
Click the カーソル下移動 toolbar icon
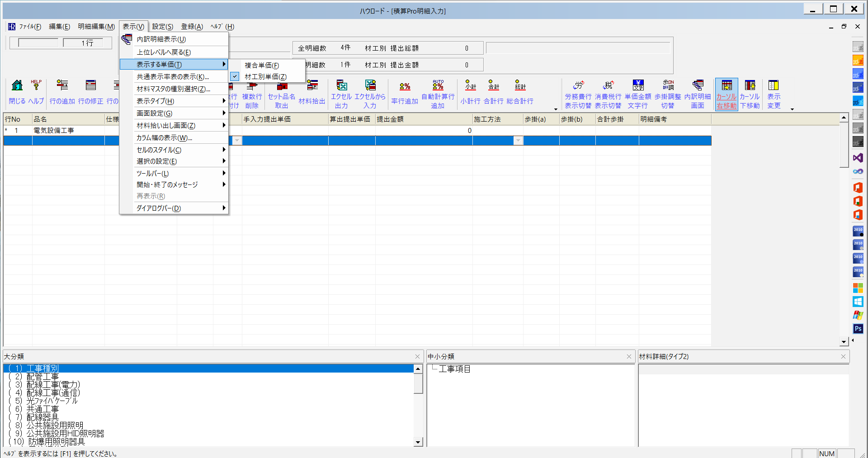coord(750,86)
